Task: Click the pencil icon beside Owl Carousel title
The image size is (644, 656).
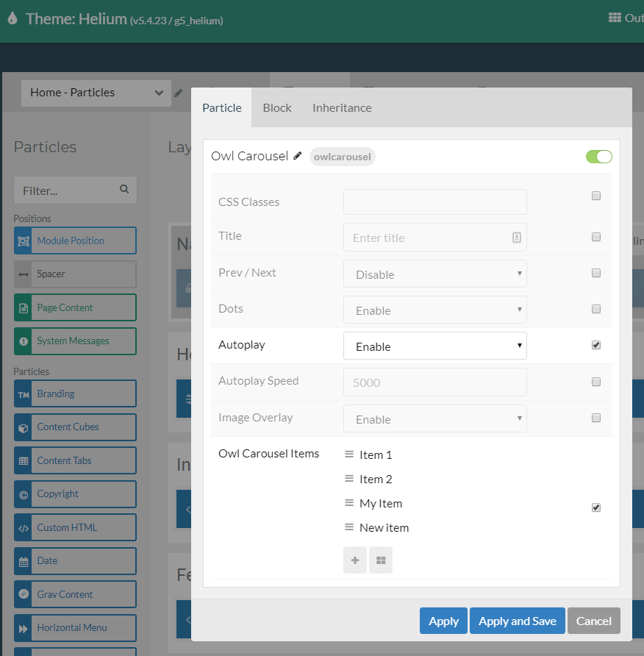Action: point(297,156)
